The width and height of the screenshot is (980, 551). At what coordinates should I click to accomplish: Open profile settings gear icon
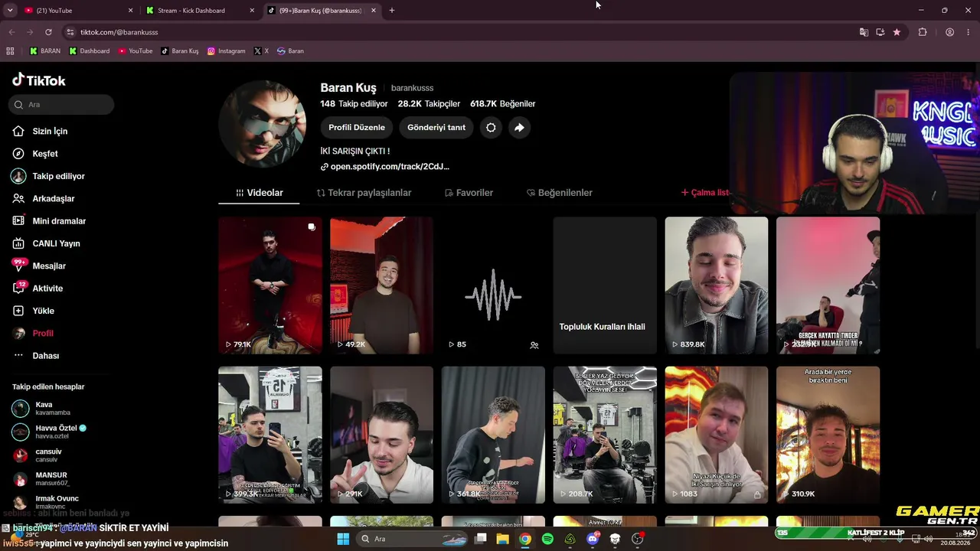click(491, 128)
